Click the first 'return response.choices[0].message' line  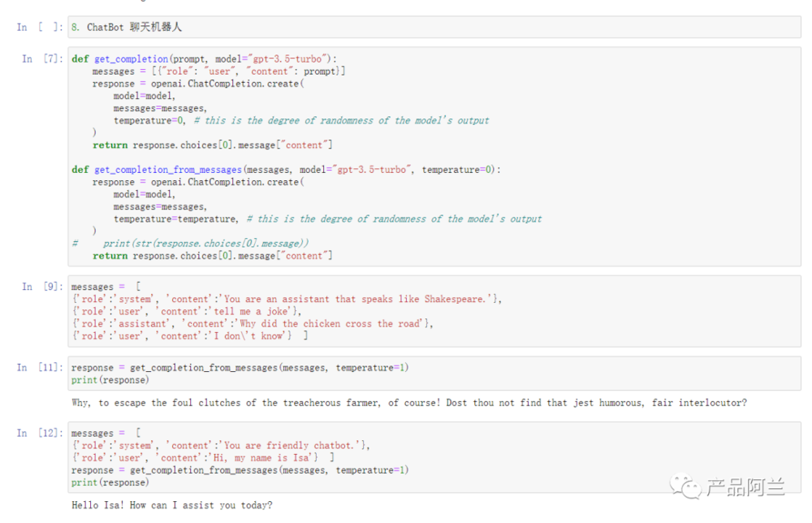coord(212,145)
